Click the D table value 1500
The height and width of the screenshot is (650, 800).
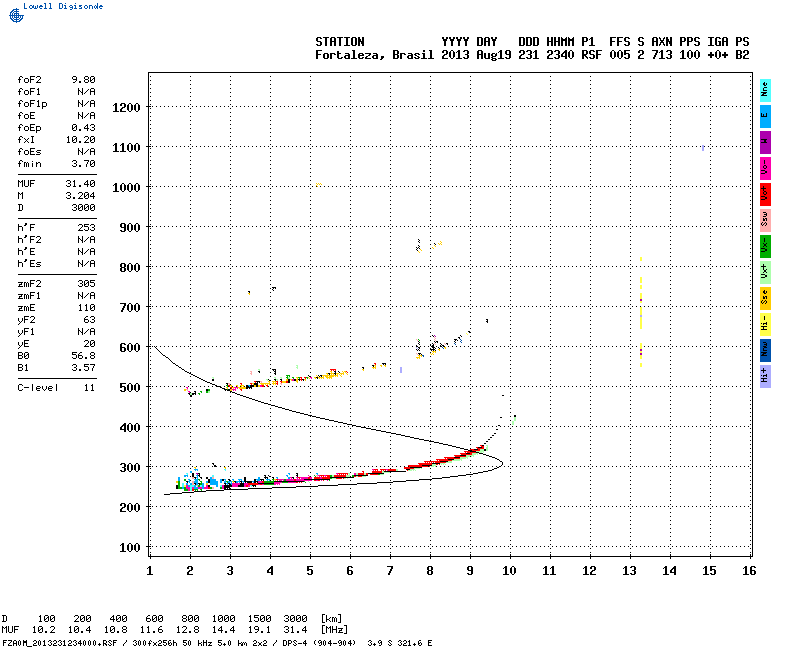(259, 619)
